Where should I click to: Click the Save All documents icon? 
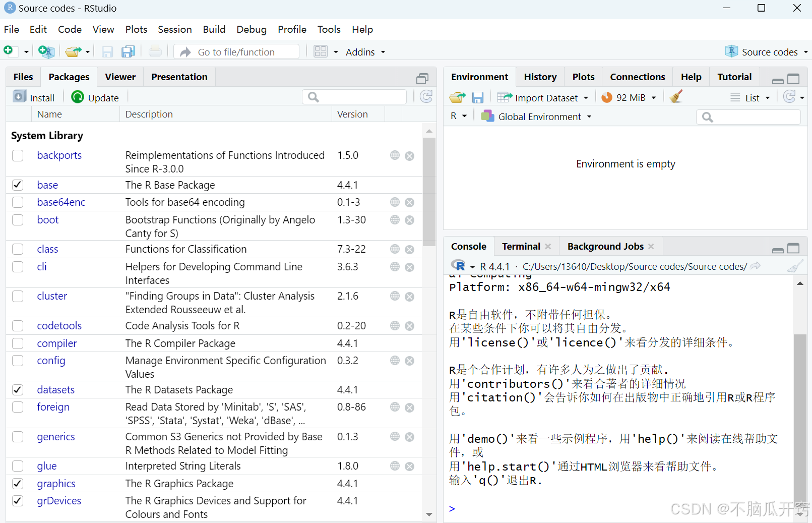(128, 51)
